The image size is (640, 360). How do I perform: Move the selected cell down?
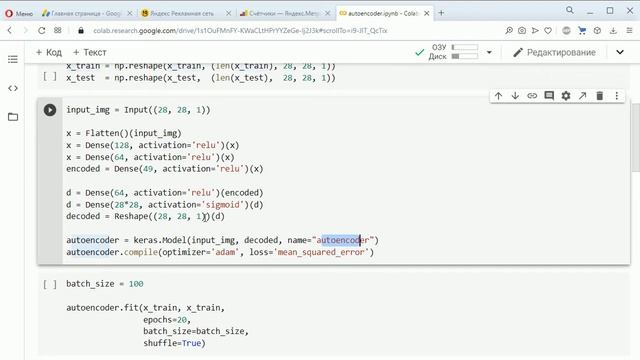coord(515,96)
